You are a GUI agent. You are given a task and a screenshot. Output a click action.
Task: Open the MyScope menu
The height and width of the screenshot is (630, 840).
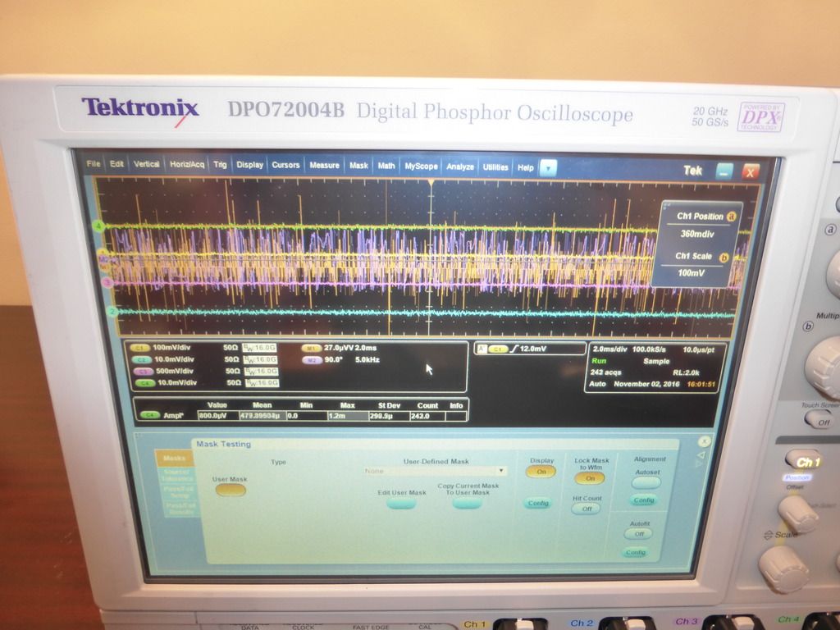point(421,167)
